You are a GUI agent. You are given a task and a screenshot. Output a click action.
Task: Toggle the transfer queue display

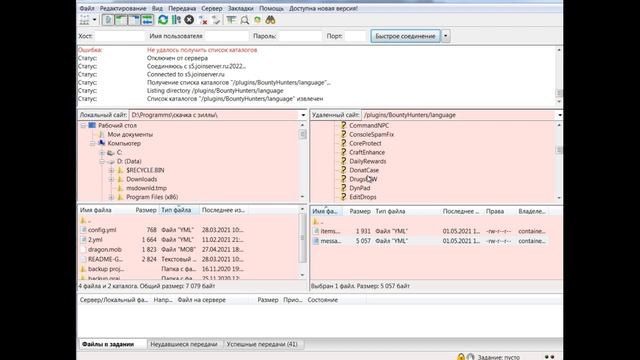pos(147,20)
